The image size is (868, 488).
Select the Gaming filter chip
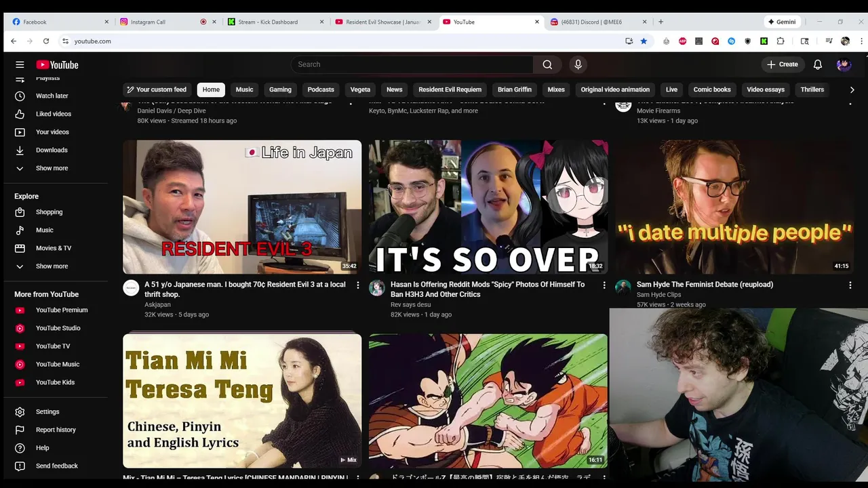(x=280, y=89)
